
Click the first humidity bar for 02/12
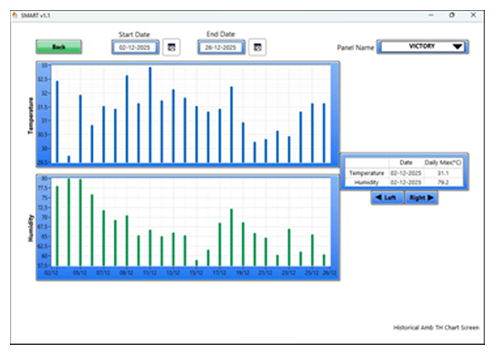coord(57,226)
